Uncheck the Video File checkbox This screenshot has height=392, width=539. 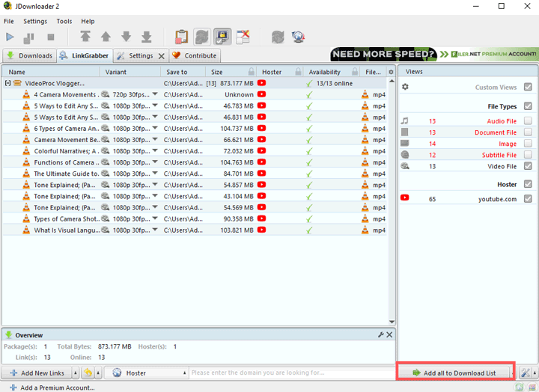pyautogui.click(x=528, y=166)
